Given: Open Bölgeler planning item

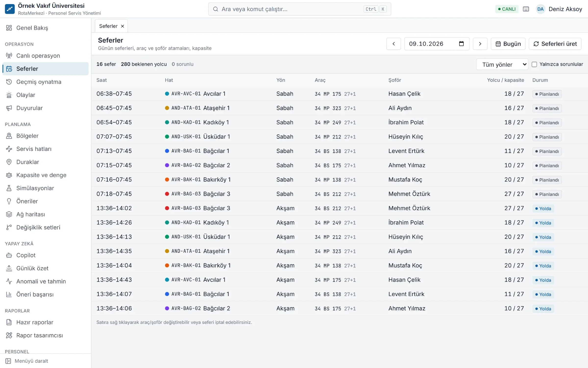Looking at the screenshot, I should pos(45,136).
